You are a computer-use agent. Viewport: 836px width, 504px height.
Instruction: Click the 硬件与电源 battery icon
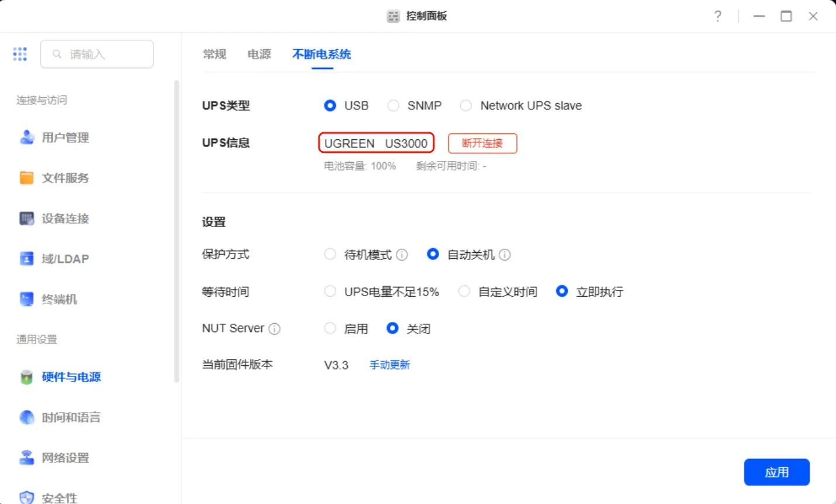(x=27, y=377)
